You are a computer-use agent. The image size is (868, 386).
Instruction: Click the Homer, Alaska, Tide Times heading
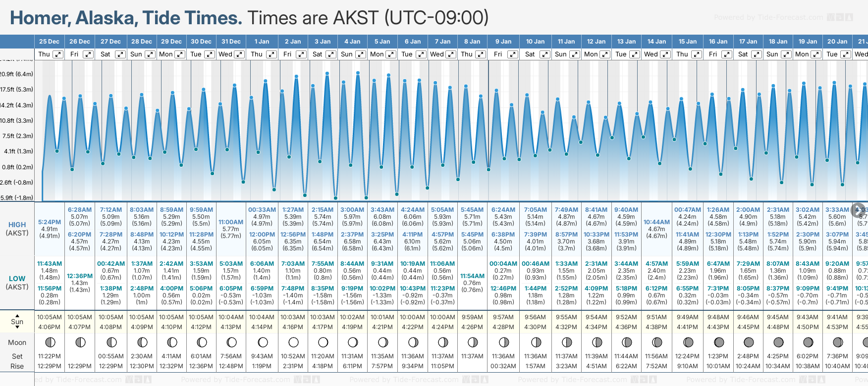tap(126, 18)
